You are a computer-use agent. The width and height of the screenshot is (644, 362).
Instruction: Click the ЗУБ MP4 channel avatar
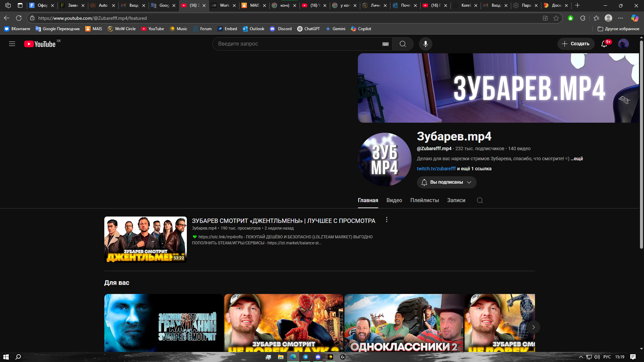click(x=385, y=160)
